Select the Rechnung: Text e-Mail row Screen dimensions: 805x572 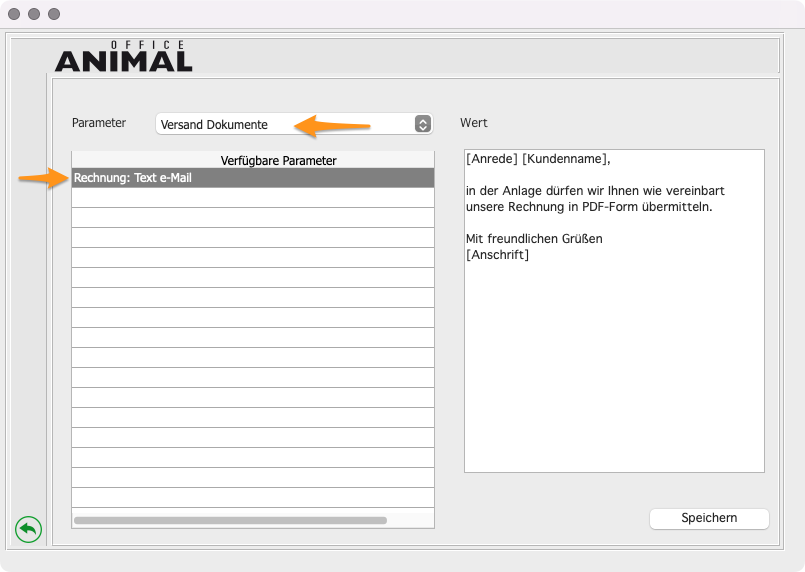pyautogui.click(x=252, y=178)
